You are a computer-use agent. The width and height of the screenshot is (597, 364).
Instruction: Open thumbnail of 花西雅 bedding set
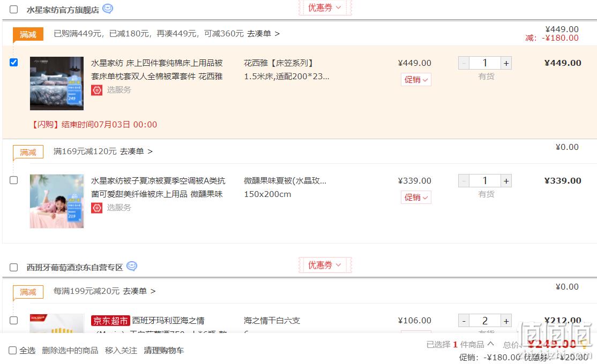57,84
